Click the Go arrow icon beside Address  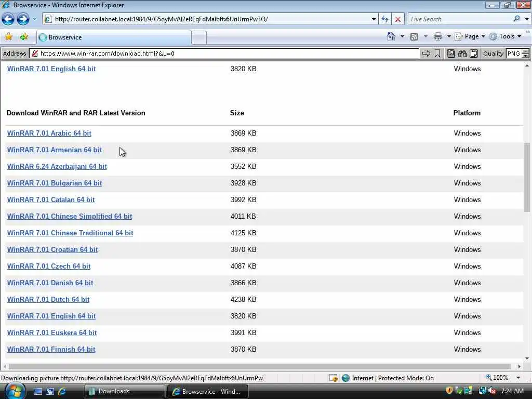426,54
